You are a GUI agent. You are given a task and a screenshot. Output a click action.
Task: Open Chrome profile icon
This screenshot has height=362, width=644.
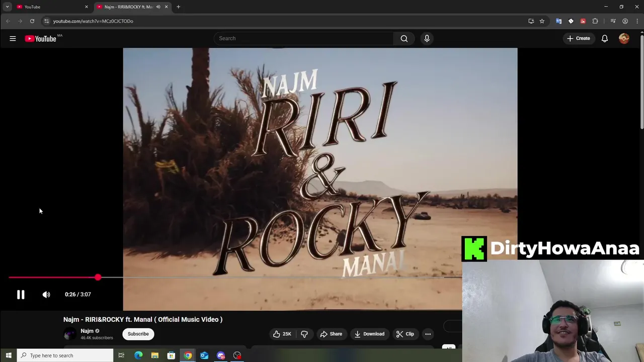coord(625,21)
